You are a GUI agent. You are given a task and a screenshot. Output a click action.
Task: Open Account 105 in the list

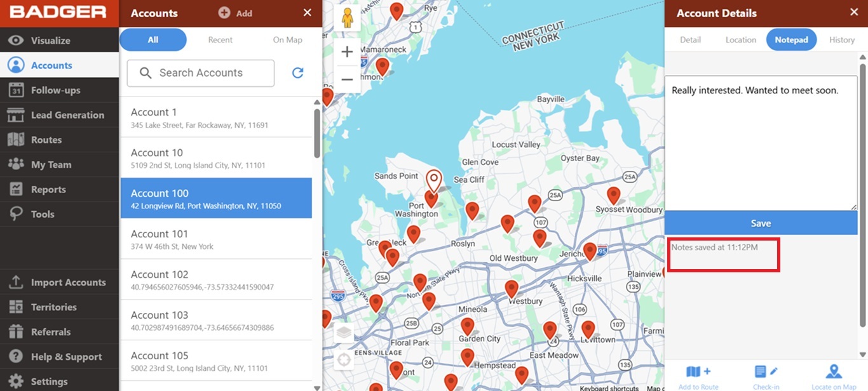(x=216, y=361)
